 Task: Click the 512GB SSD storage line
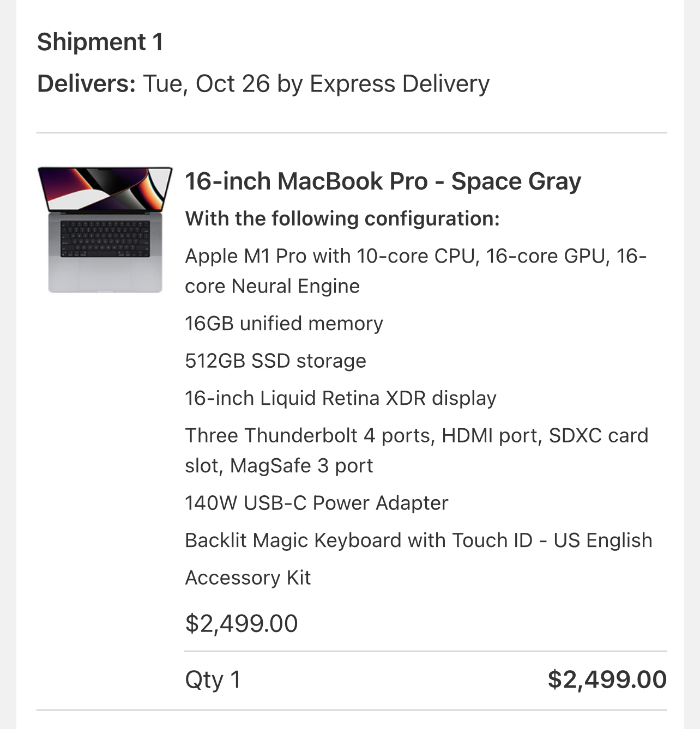pyautogui.click(x=275, y=361)
